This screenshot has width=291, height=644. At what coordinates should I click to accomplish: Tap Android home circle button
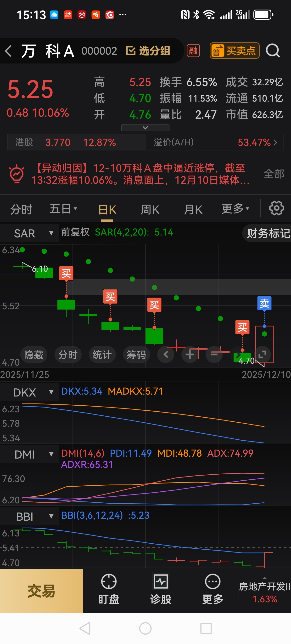point(145,628)
